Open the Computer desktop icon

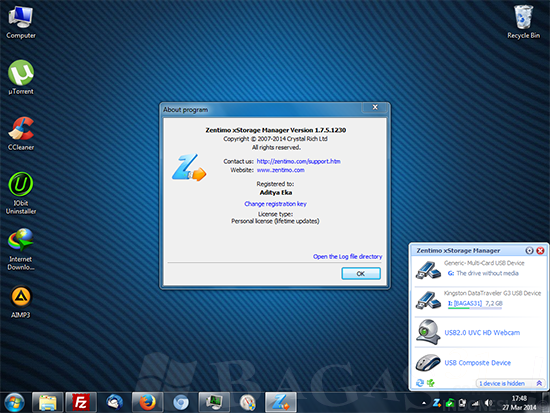[x=21, y=22]
